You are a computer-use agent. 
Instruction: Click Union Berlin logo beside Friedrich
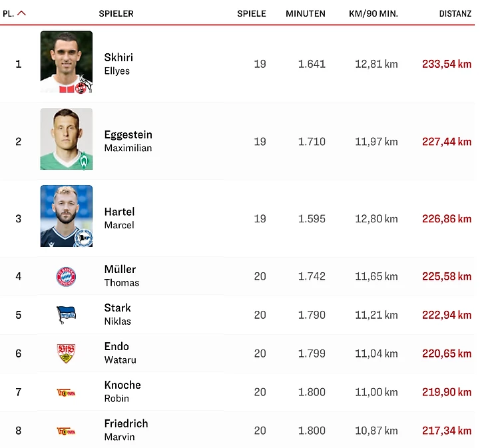pos(66,431)
